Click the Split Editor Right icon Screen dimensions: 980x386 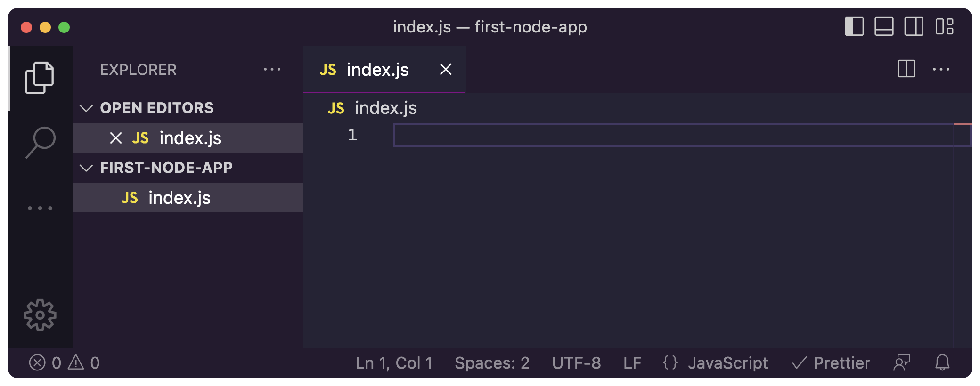pyautogui.click(x=906, y=69)
